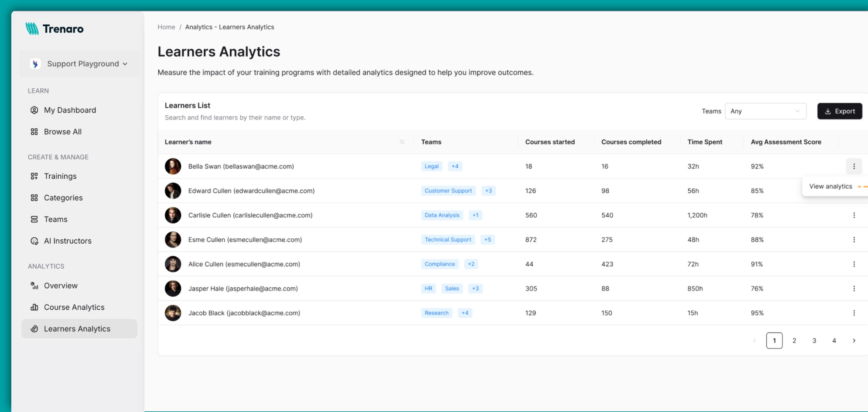This screenshot has width=868, height=412.
Task: Select View analytics from the context menu
Action: [830, 186]
